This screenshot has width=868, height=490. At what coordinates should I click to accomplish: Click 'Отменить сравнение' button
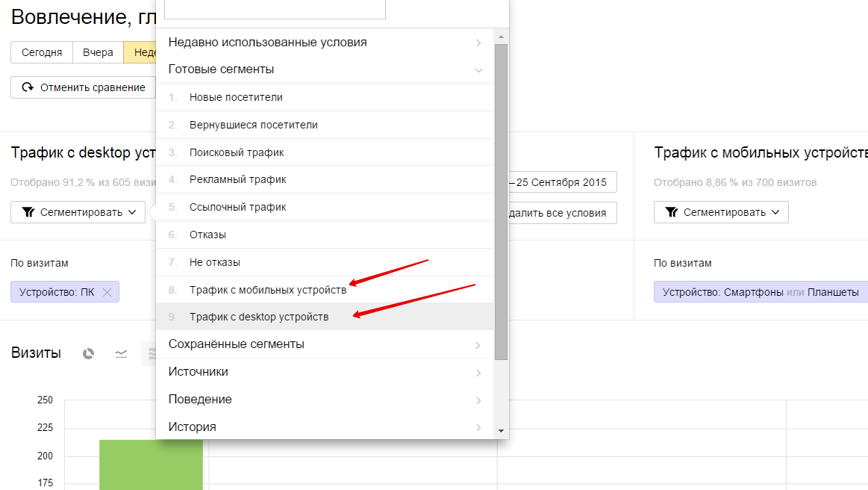[x=83, y=87]
